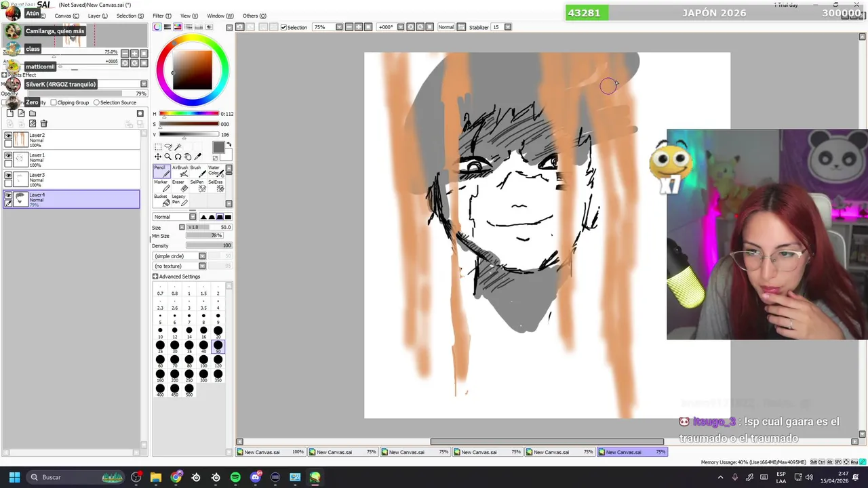Select the Pencil tool

tap(161, 171)
